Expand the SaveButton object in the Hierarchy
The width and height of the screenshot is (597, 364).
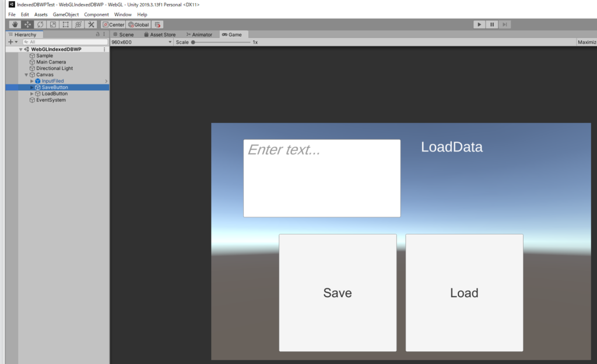(32, 87)
